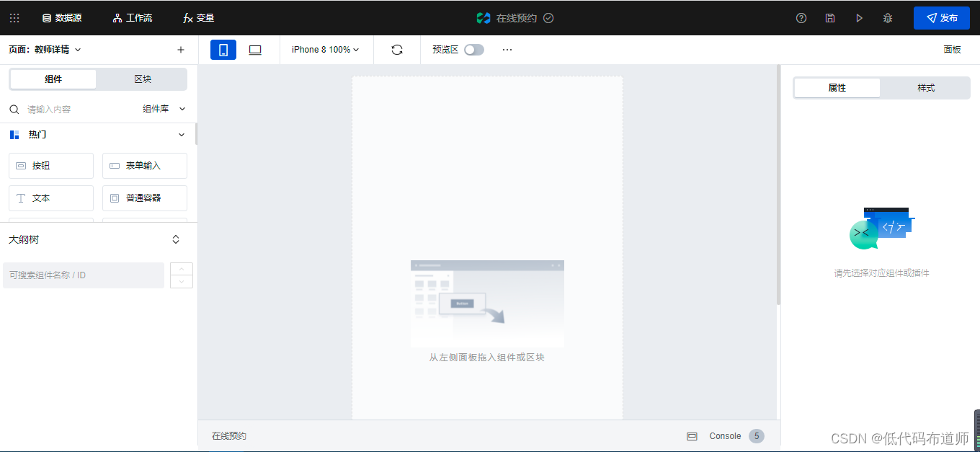Screen dimensions: 980x452
Task: Click the 热门 category icon
Action: [14, 135]
